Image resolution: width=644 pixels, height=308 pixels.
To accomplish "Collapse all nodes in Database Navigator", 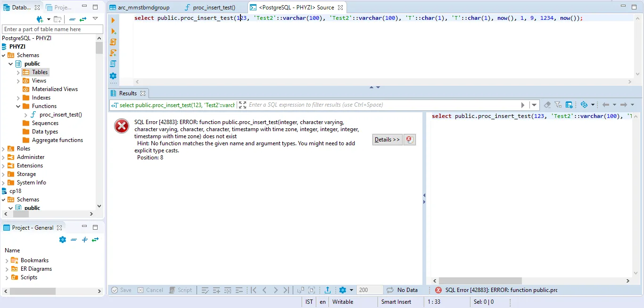I will tap(72, 19).
